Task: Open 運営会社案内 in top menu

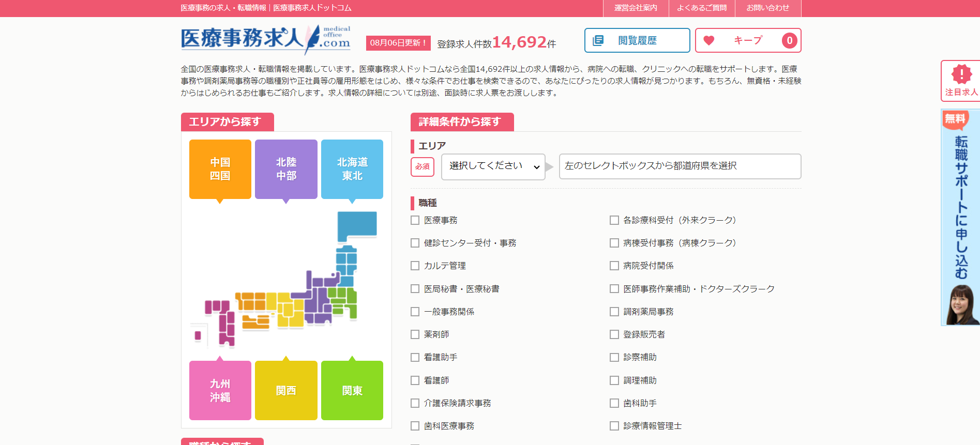Action: (636, 8)
